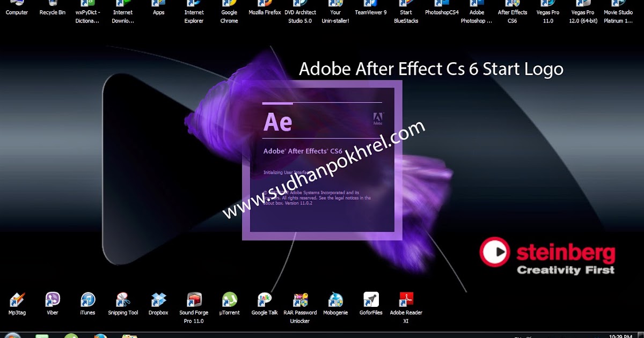Launch the Google Chrome shortcut
This screenshot has width=644, height=338.
click(229, 12)
